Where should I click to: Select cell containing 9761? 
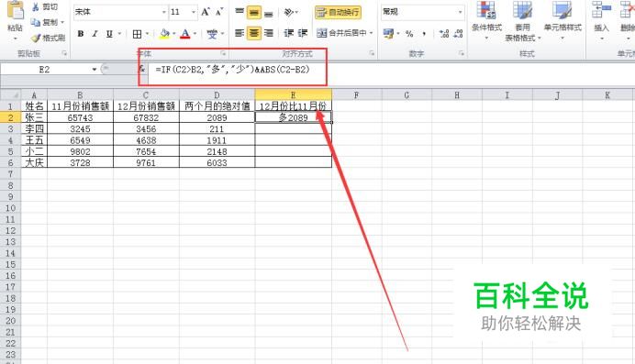146,162
